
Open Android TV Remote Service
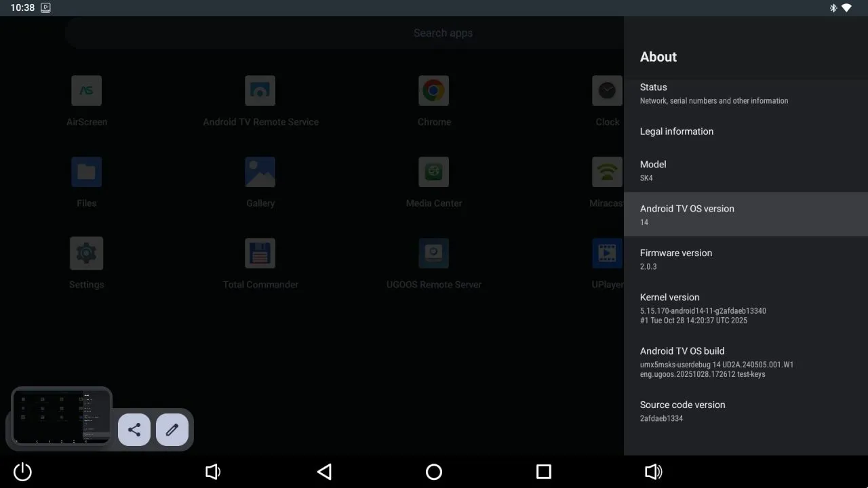click(x=260, y=100)
